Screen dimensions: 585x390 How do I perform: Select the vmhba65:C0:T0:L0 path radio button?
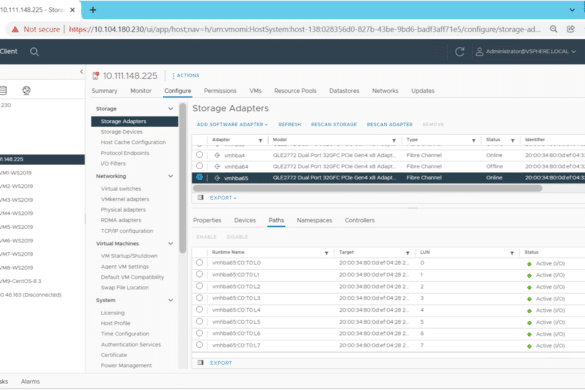click(x=200, y=262)
